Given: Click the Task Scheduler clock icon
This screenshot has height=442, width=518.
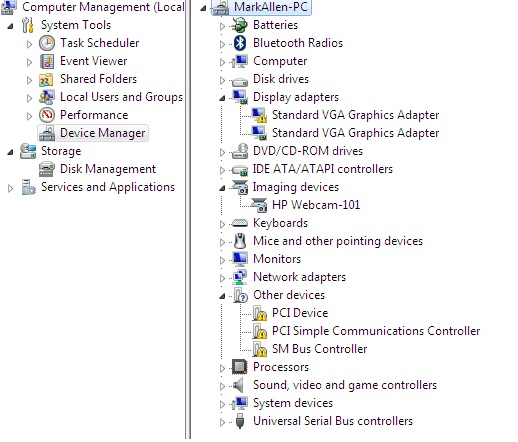Looking at the screenshot, I should coord(47,43).
